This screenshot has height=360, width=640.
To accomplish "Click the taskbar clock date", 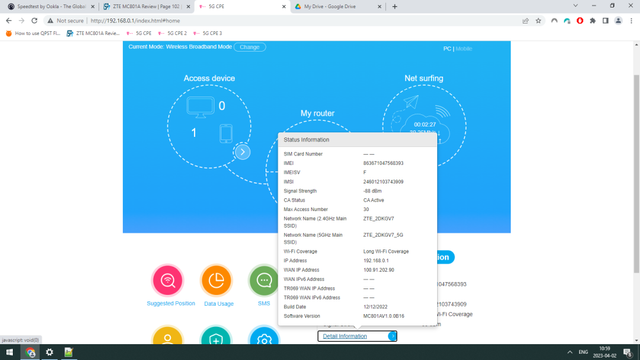I will (x=604, y=352).
